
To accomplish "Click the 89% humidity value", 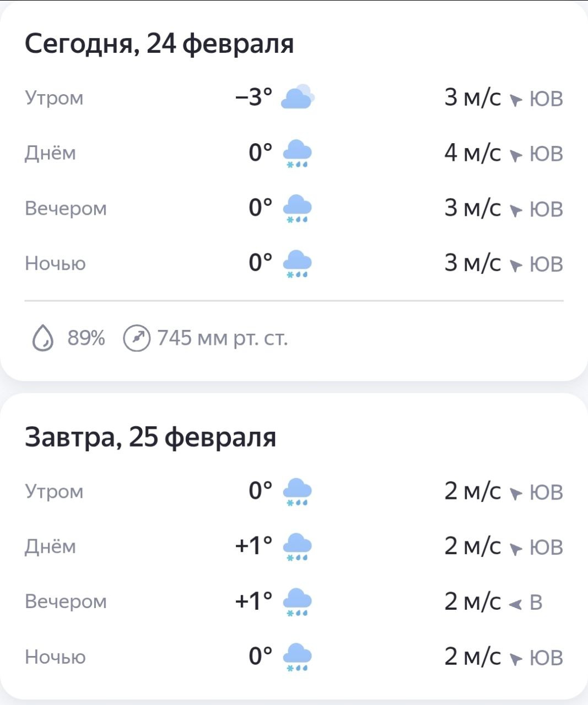I will pos(86,338).
